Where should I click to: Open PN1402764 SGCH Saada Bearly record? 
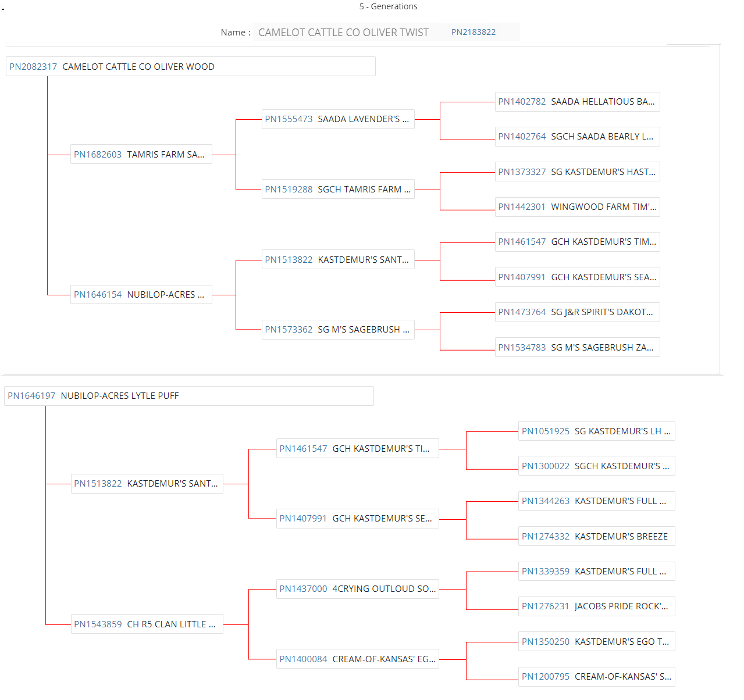522,137
